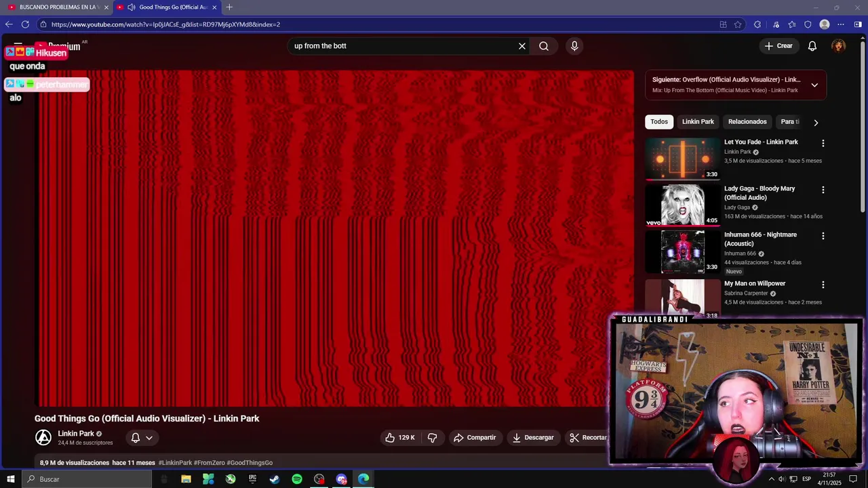The width and height of the screenshot is (868, 488).
Task: Open favorites list star-lines icon
Action: [x=792, y=24]
